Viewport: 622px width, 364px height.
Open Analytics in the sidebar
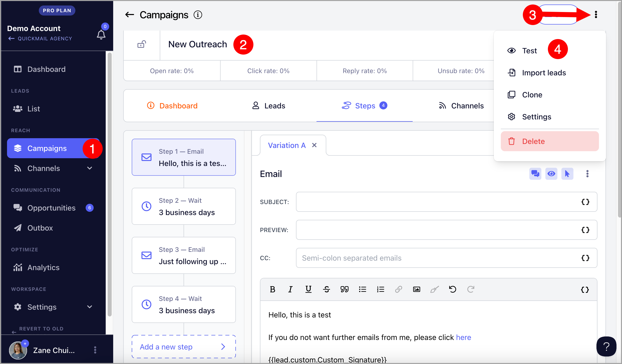click(54, 267)
